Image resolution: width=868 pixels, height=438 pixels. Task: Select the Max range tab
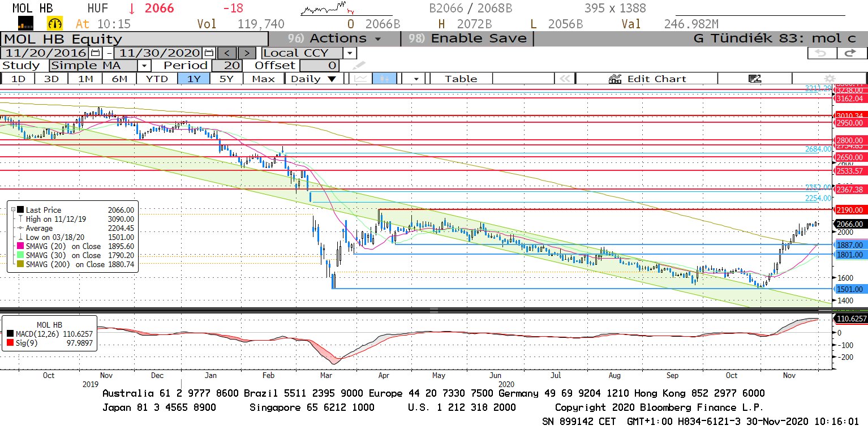coord(264,79)
